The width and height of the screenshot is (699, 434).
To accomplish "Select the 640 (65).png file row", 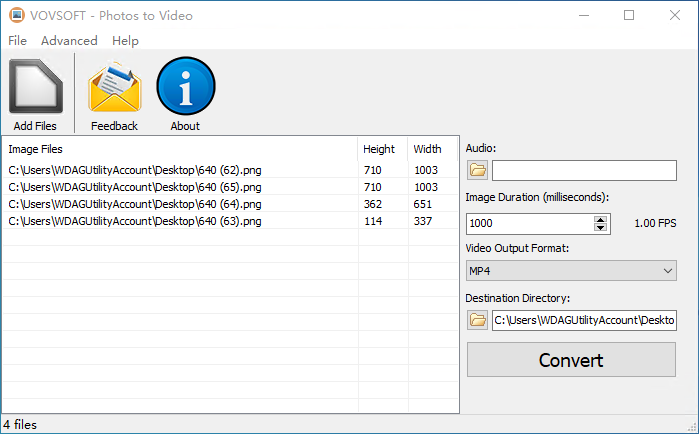I will click(230, 187).
